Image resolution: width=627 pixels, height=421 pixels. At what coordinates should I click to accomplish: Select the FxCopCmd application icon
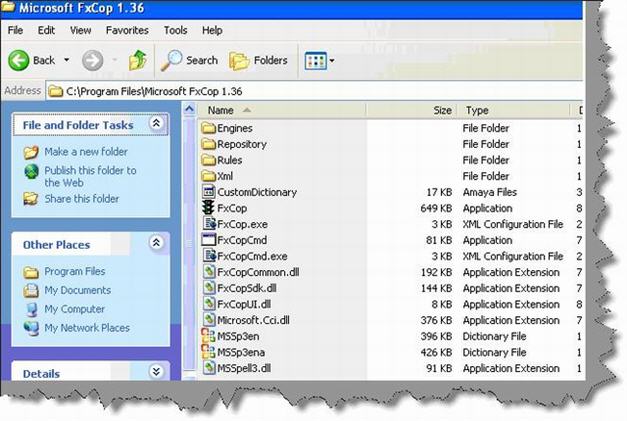coord(208,240)
